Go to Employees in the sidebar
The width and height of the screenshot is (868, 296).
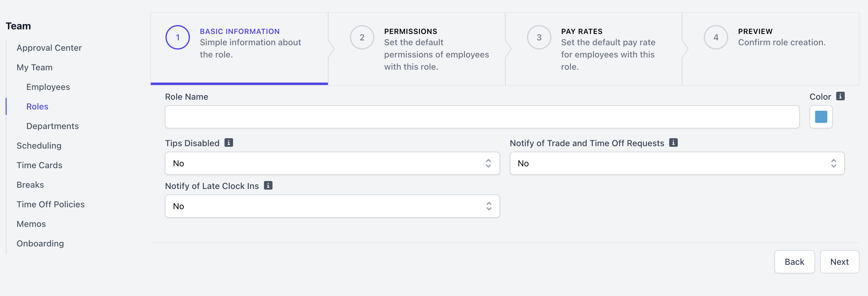tap(48, 87)
